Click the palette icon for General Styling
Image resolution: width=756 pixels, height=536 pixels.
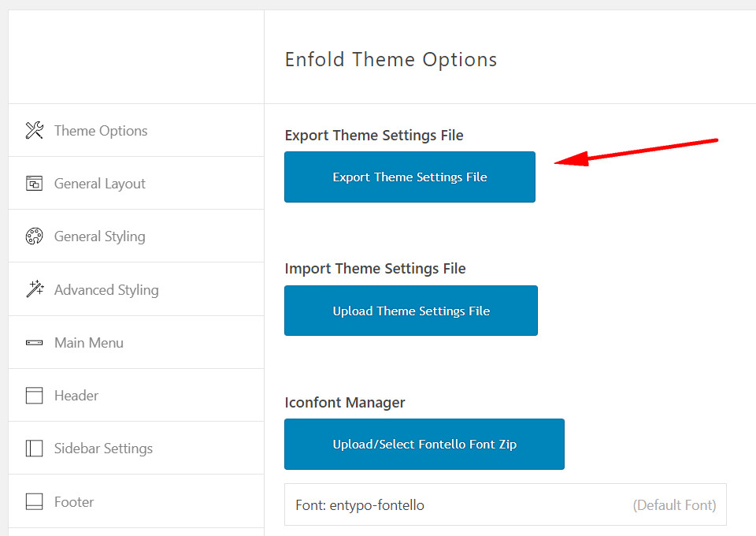(x=34, y=236)
